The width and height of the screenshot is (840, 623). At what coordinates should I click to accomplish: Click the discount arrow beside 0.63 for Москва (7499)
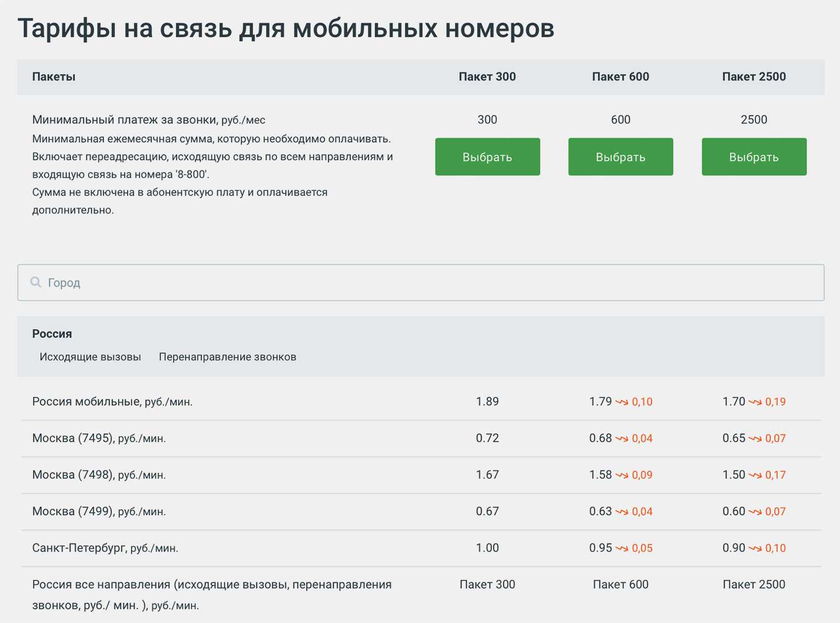point(622,512)
